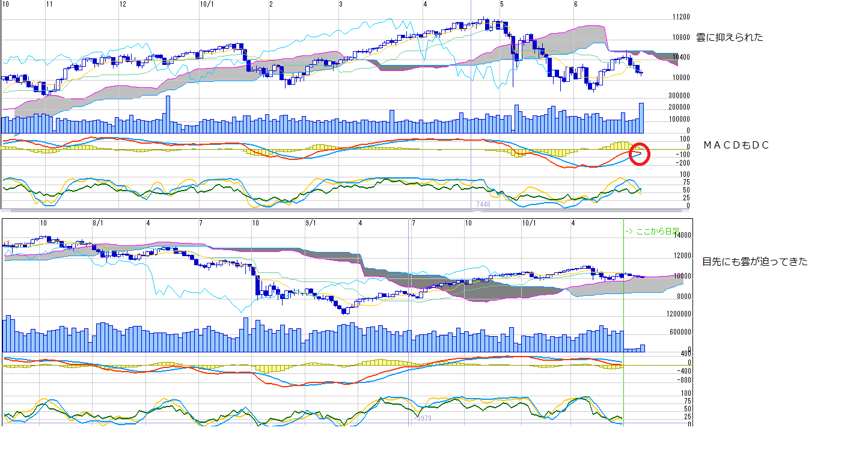
Task: Click "25" on the upper chart oscillator axis
Action: [x=686, y=198]
